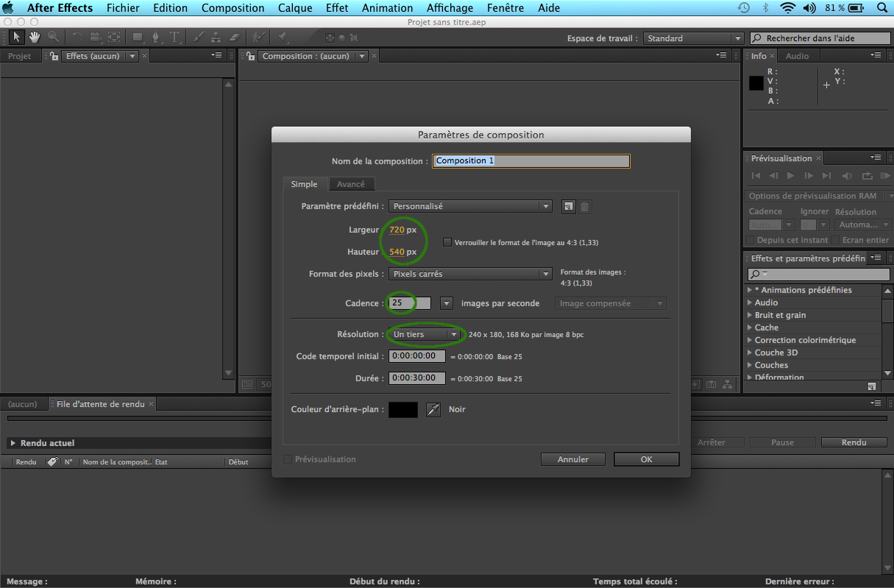Select the Selection arrow tool
This screenshot has height=588, width=894.
(x=17, y=38)
